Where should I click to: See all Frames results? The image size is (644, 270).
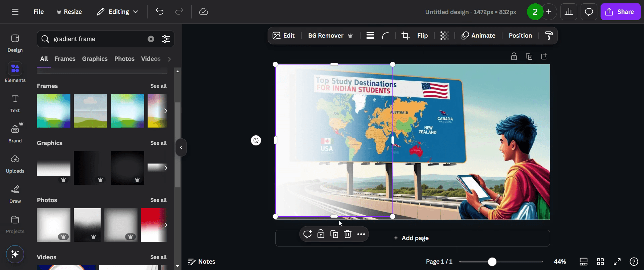[158, 86]
